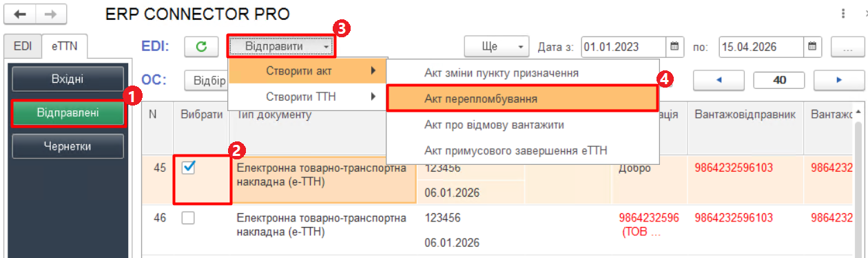
Task: Open the vertical dots options menu
Action: click(843, 14)
